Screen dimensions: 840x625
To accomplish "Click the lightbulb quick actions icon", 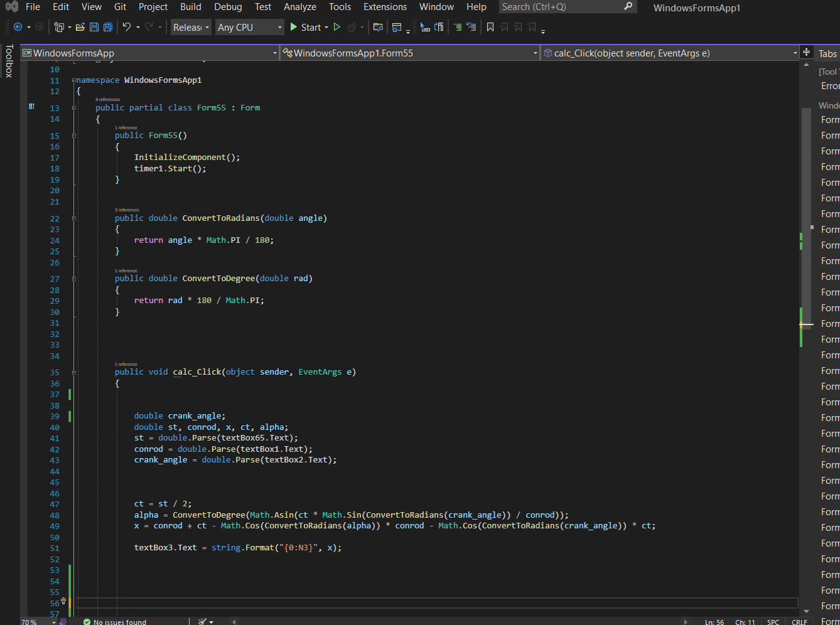I will pyautogui.click(x=63, y=601).
